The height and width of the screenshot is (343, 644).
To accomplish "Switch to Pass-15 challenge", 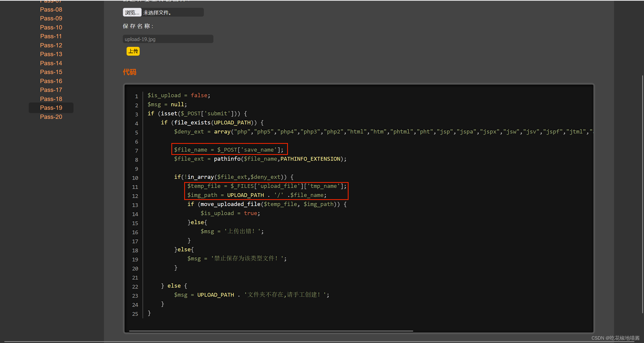I will (51, 72).
